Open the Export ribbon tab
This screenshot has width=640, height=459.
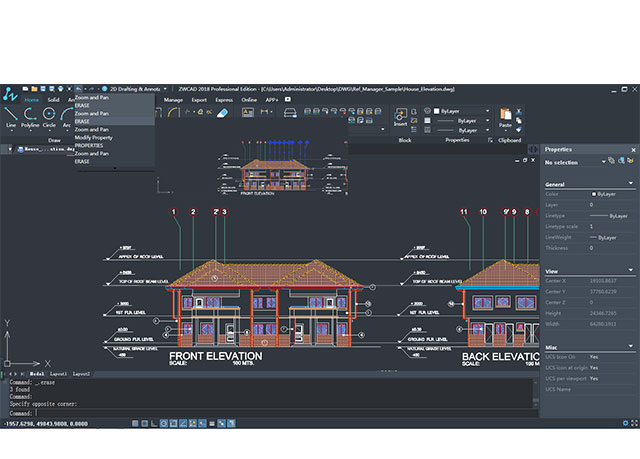pyautogui.click(x=199, y=100)
